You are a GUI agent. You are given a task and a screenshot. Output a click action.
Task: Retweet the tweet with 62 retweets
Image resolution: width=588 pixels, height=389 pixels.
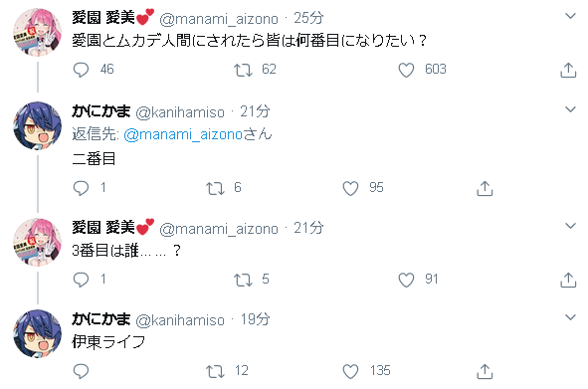[243, 70]
